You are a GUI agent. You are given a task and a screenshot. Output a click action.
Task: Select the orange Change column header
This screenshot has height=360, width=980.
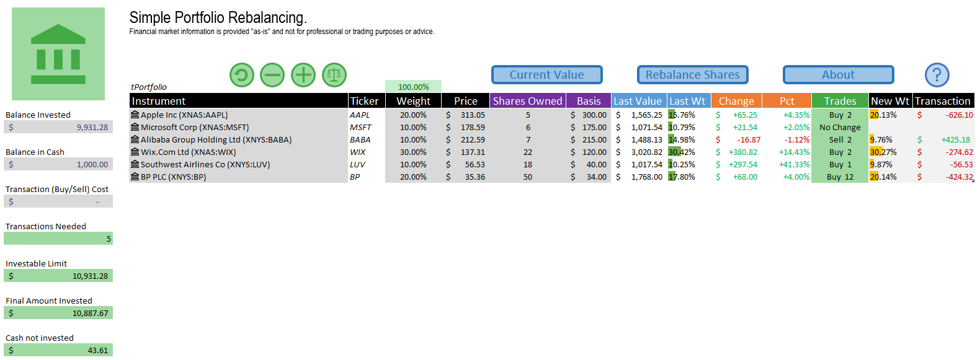pos(736,101)
